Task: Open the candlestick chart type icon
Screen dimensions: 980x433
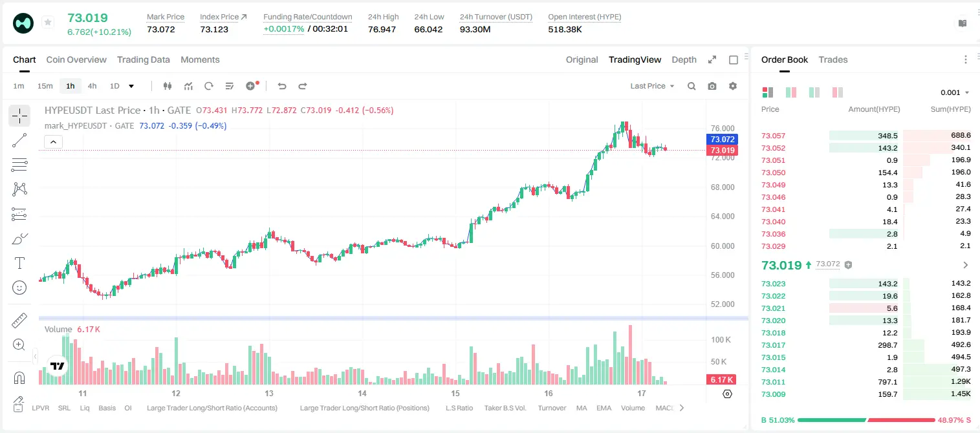Action: point(168,86)
